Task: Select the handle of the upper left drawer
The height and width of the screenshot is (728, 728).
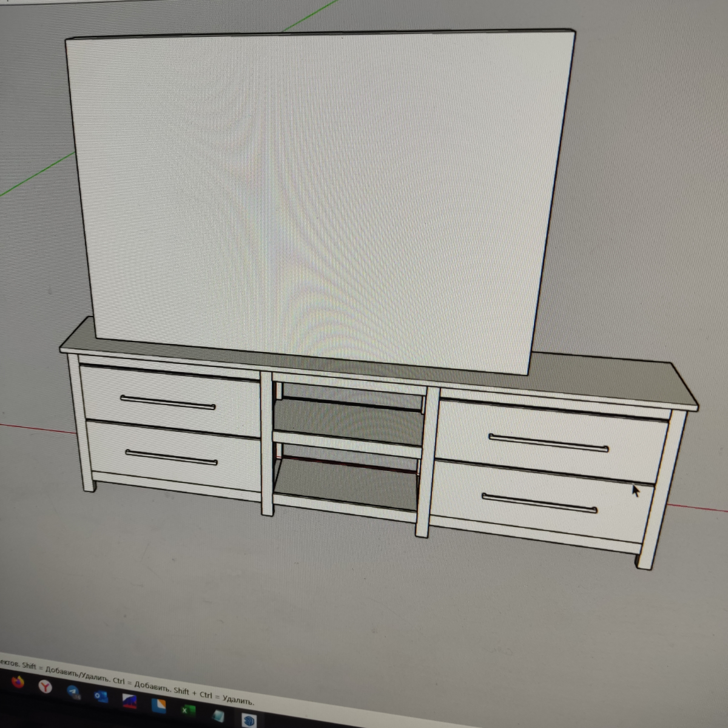Action: pos(167,402)
